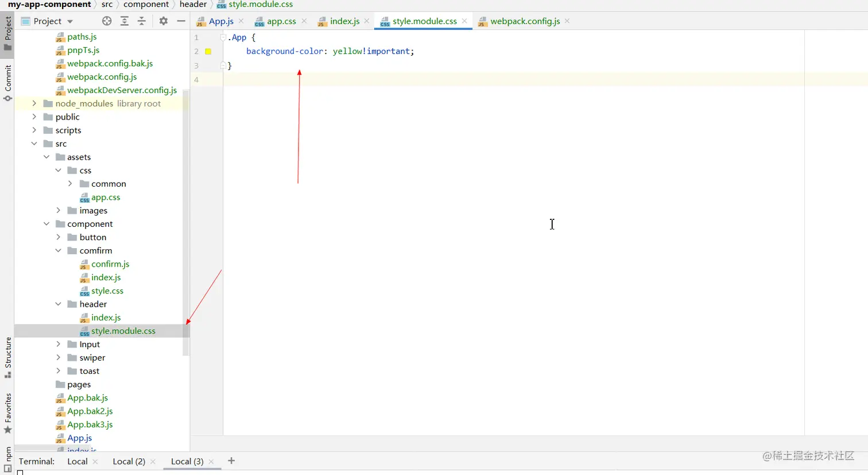Expand the button folder
868x475 pixels.
(x=59, y=237)
